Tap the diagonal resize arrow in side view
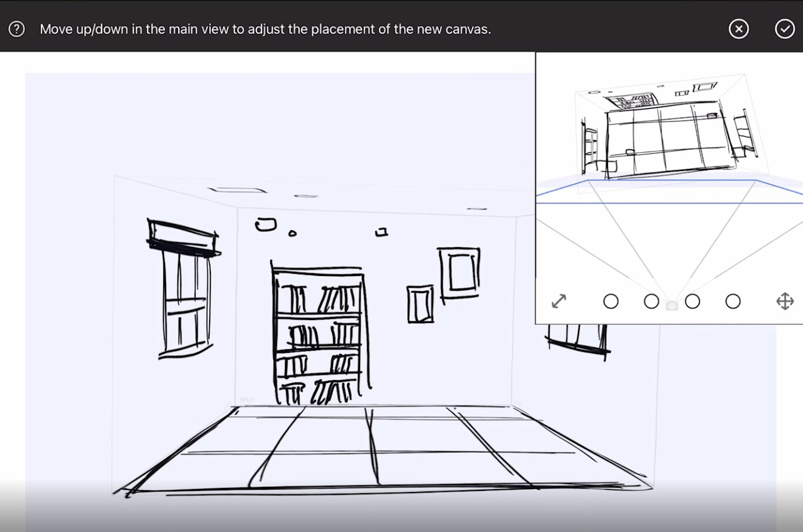The image size is (803, 532). [x=559, y=301]
